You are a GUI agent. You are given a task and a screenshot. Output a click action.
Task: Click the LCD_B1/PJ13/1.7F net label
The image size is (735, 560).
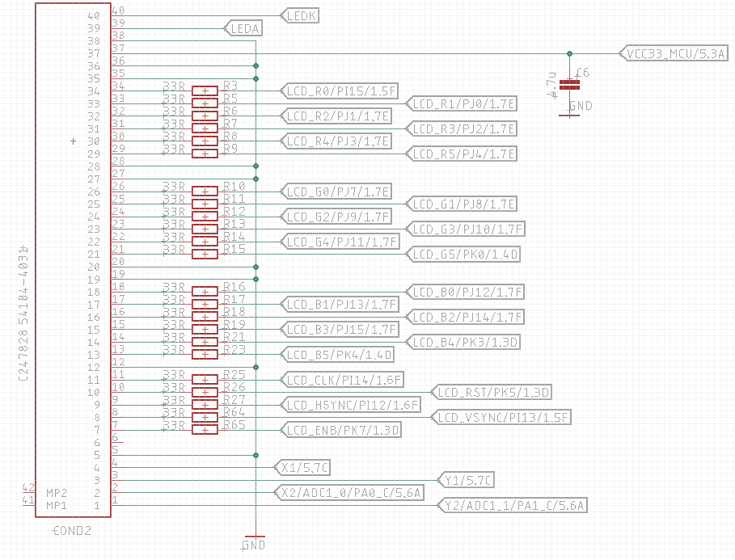(x=340, y=305)
